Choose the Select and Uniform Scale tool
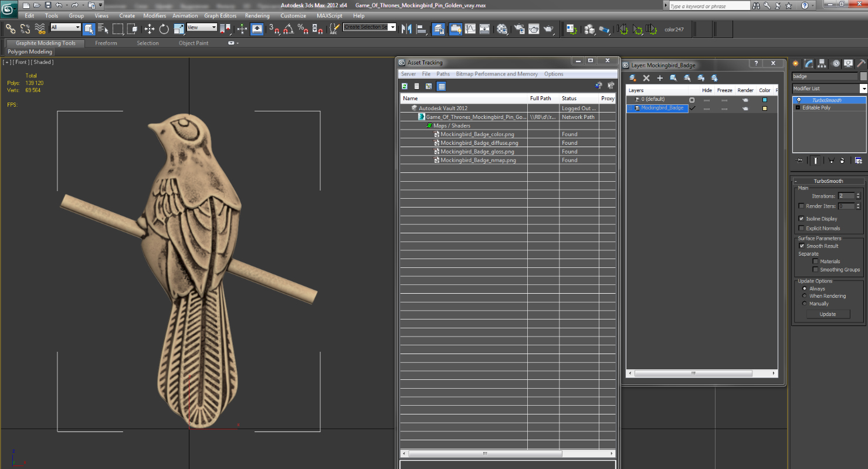 pos(179,29)
